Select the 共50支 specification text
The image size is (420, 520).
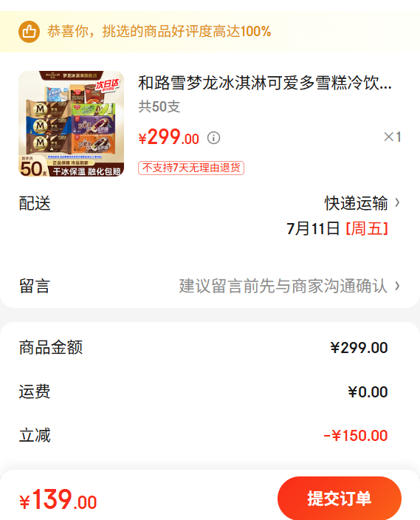[x=159, y=107]
